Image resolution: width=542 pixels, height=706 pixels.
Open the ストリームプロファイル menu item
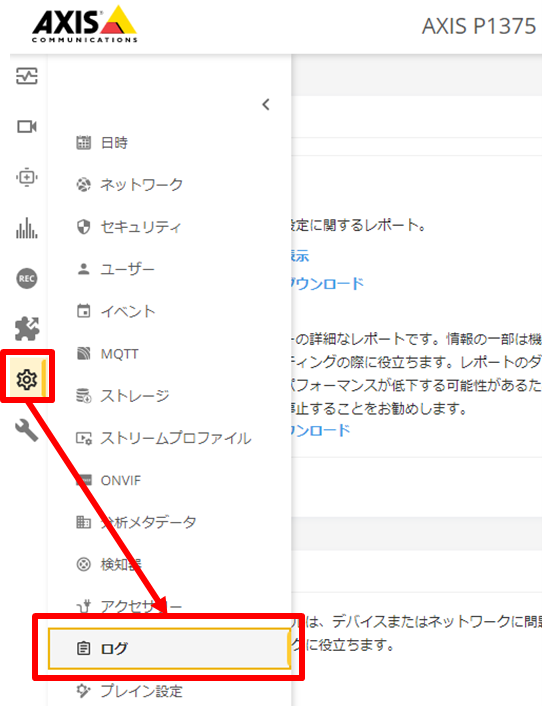coord(169,438)
